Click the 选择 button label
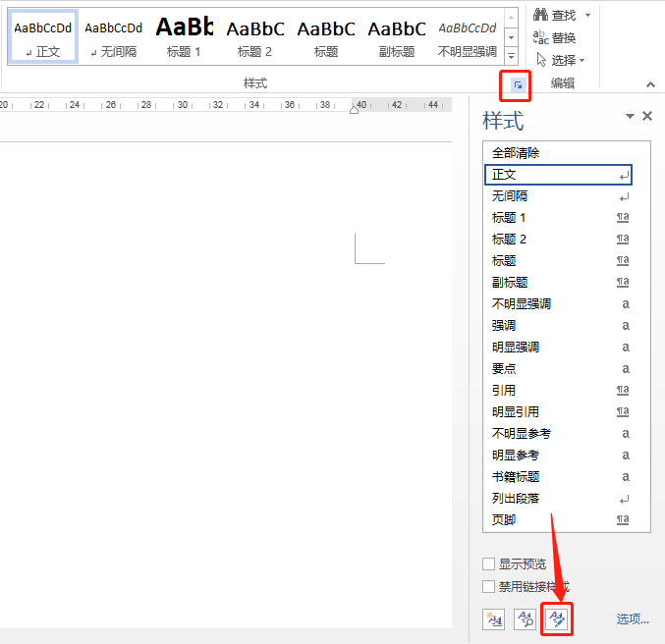Screen dimensions: 665x644 click(564, 60)
